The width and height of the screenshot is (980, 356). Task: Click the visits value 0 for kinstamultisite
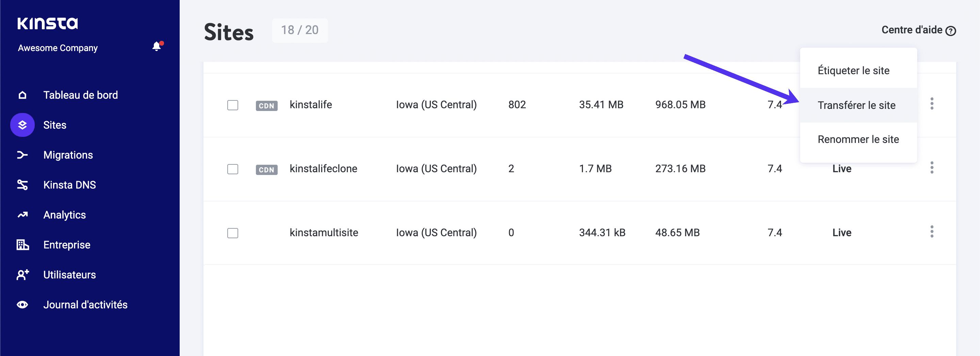[x=511, y=232]
